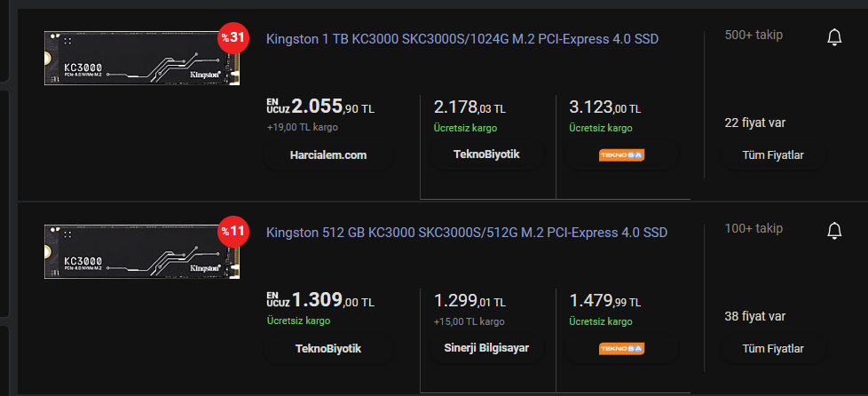This screenshot has height=396, width=868.
Task: Click Teknosa logo under 1.479,99 TL
Action: tap(621, 348)
